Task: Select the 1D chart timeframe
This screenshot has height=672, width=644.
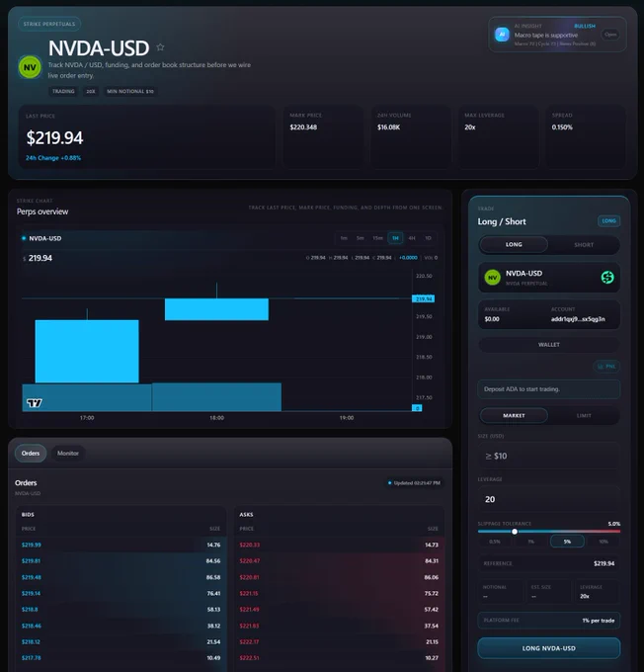Action: 428,238
